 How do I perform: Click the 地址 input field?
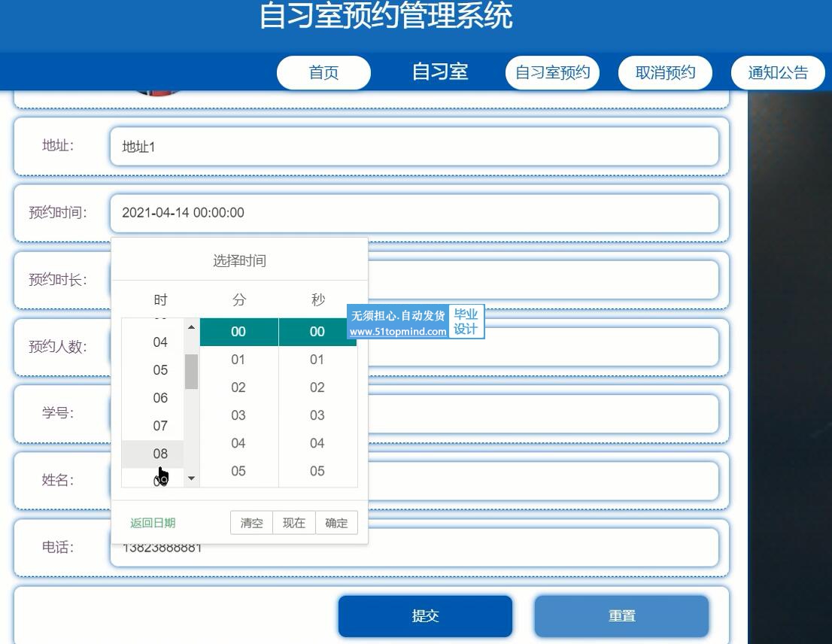click(x=414, y=147)
